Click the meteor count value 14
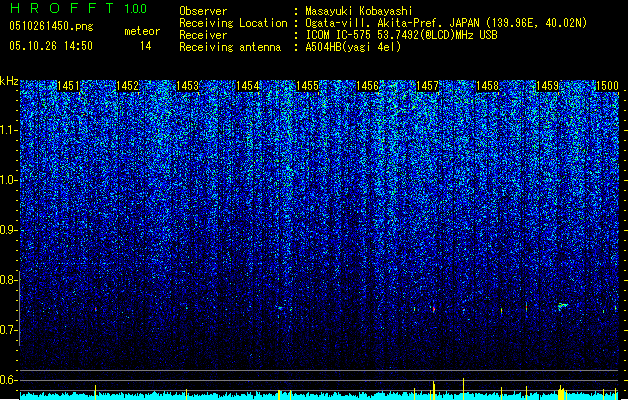This screenshot has height=400, width=629. [x=146, y=46]
